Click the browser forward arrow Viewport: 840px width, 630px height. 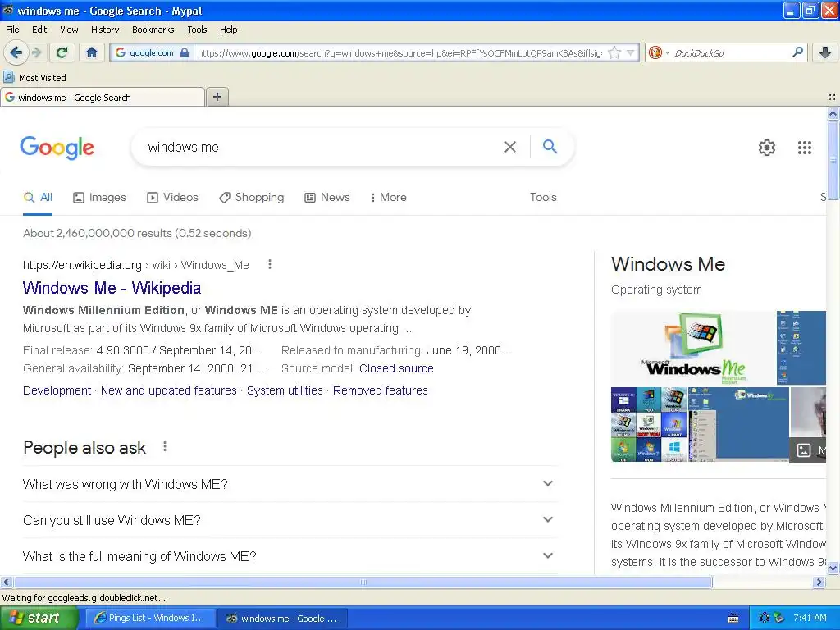[36, 52]
